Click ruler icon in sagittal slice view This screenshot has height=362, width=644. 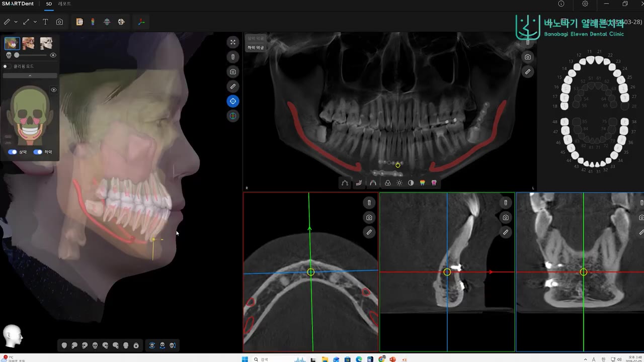tap(506, 232)
